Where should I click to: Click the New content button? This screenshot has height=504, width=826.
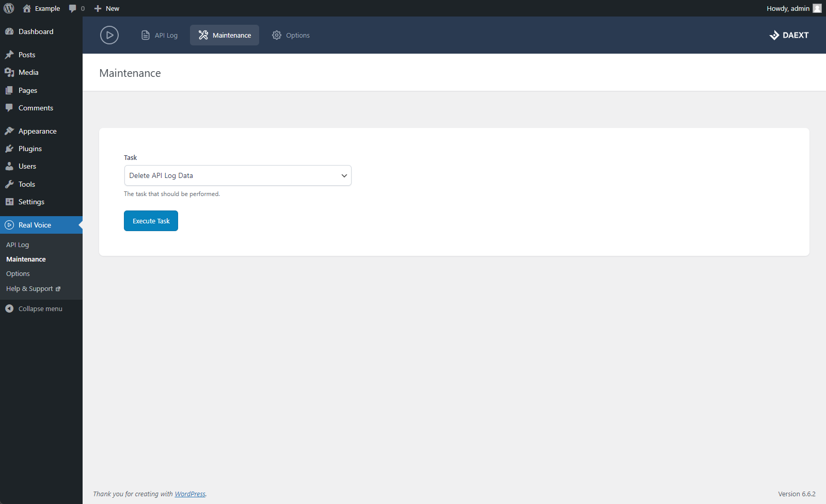(x=106, y=8)
